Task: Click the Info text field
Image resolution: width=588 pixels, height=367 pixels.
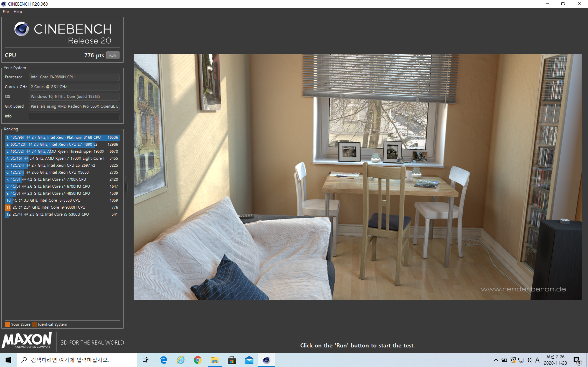Action: [x=74, y=116]
